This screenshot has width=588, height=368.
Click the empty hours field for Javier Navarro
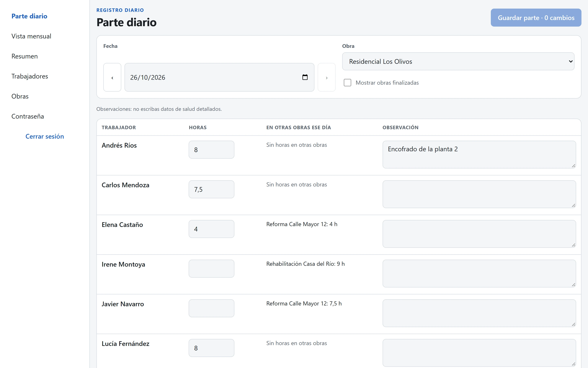(x=211, y=308)
